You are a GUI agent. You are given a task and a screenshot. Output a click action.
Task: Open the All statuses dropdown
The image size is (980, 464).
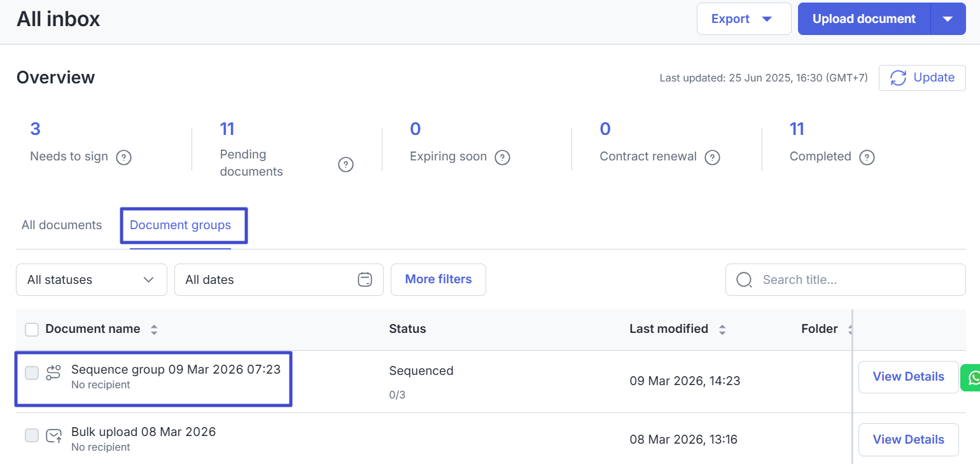[92, 280]
